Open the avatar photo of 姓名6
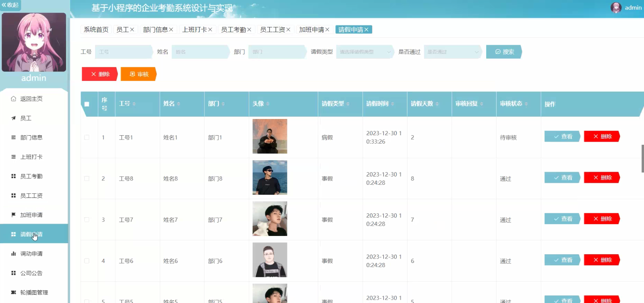The image size is (644, 303). tap(270, 260)
